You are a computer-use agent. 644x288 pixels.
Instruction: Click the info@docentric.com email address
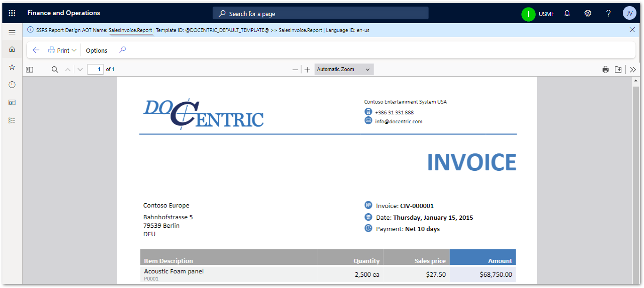click(x=398, y=121)
